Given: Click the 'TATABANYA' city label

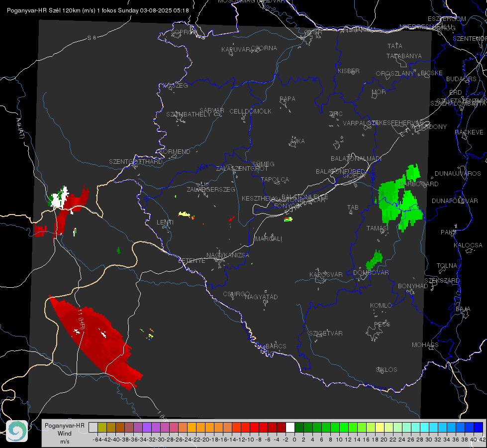Looking at the screenshot, I should click(404, 56).
